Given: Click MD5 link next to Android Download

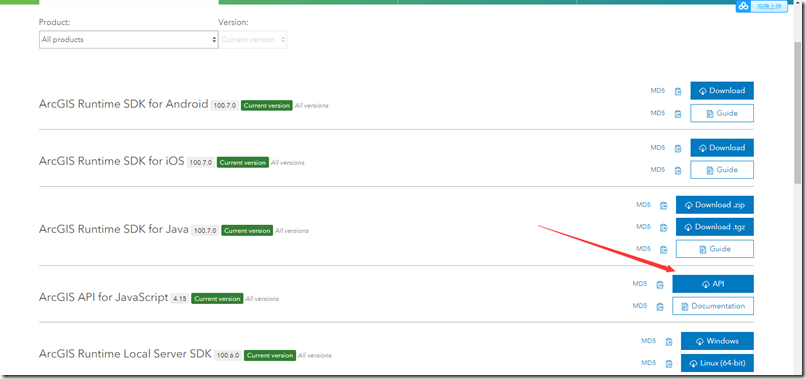Looking at the screenshot, I should click(x=657, y=91).
